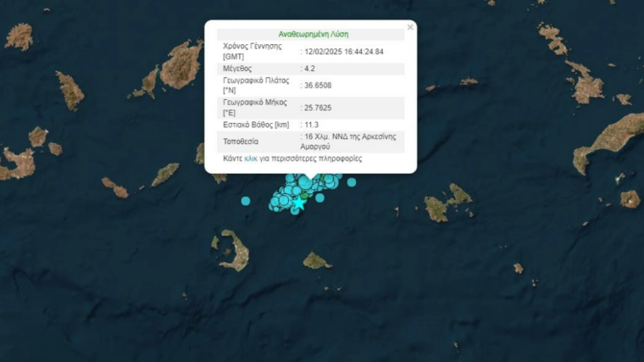This screenshot has height=362, width=644.
Task: Click the large Naxos island
Action: click(x=183, y=66)
